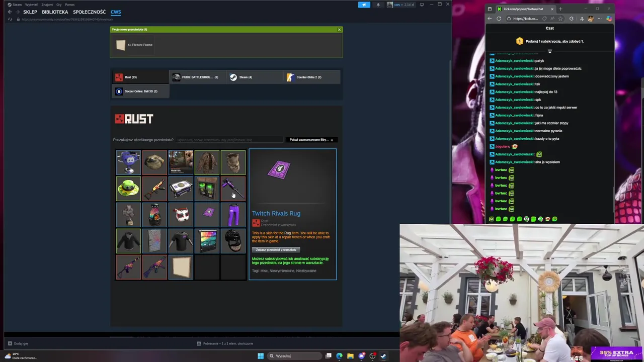Viewport: 644px width, 362px height.
Task: Open the Pomoc menu
Action: click(x=69, y=5)
